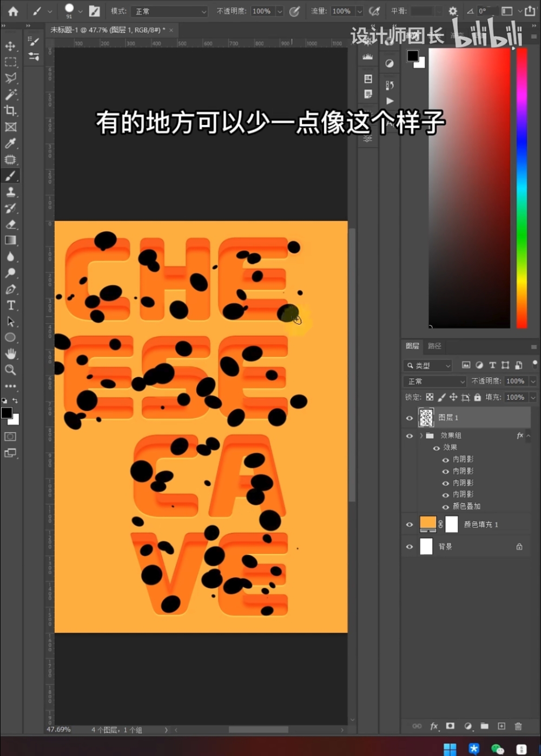
Task: Select the Gradient tool
Action: point(10,240)
